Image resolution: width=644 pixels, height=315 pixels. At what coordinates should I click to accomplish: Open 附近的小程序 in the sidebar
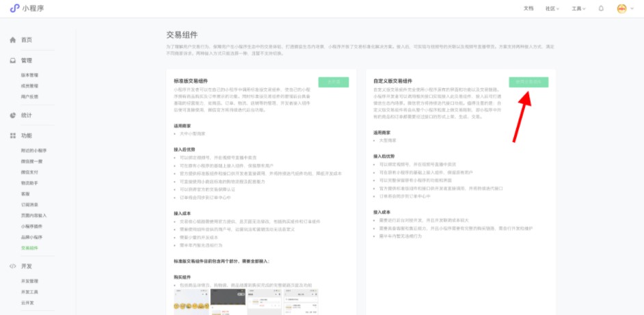34,151
